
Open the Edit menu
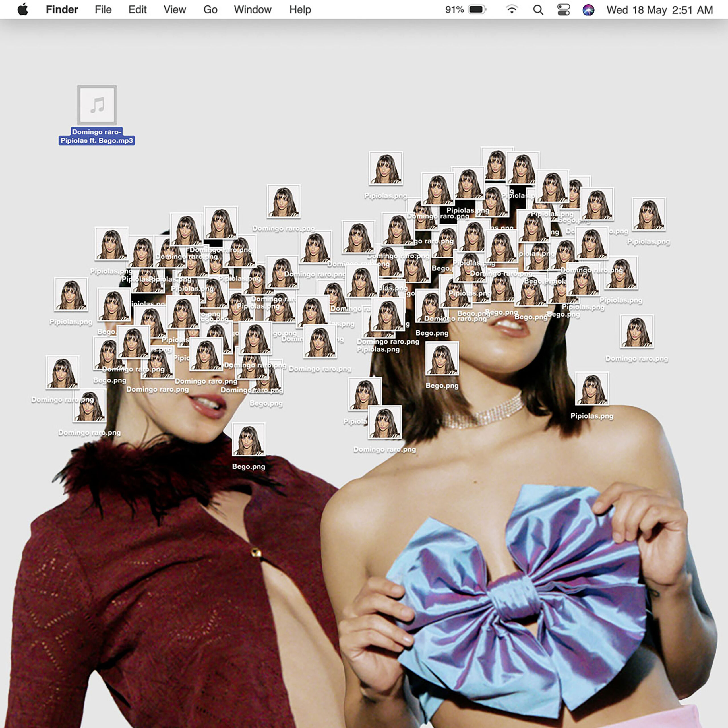[137, 9]
